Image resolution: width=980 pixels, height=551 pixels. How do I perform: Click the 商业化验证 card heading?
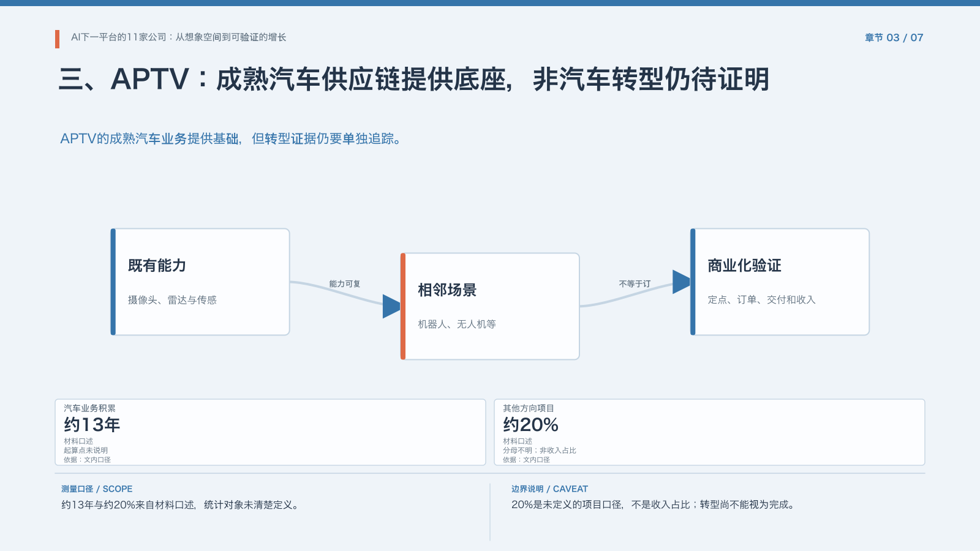[x=744, y=266]
